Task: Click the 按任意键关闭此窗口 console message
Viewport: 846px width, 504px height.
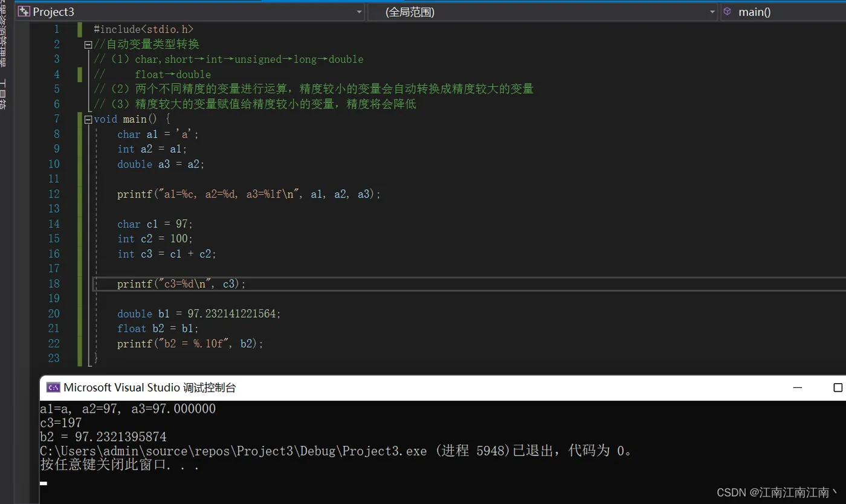Action: pyautogui.click(x=120, y=465)
